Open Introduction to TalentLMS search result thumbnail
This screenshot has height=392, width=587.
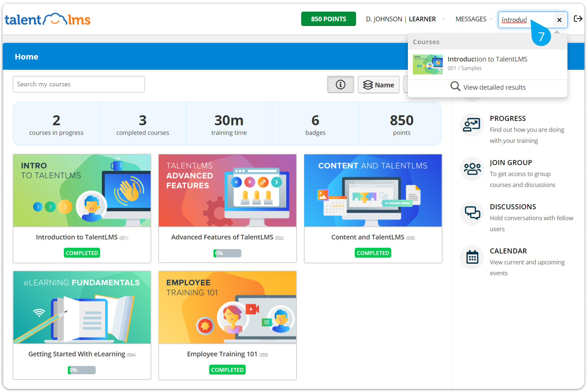[428, 64]
